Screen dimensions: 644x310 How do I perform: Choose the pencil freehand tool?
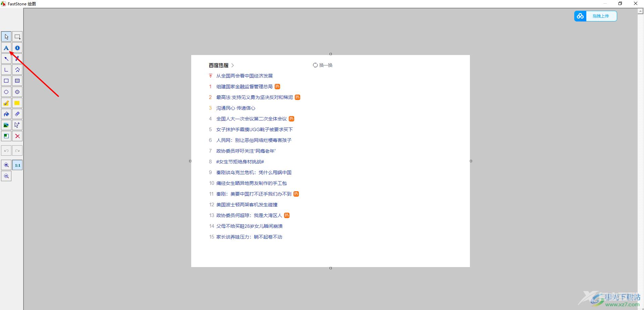click(17, 59)
